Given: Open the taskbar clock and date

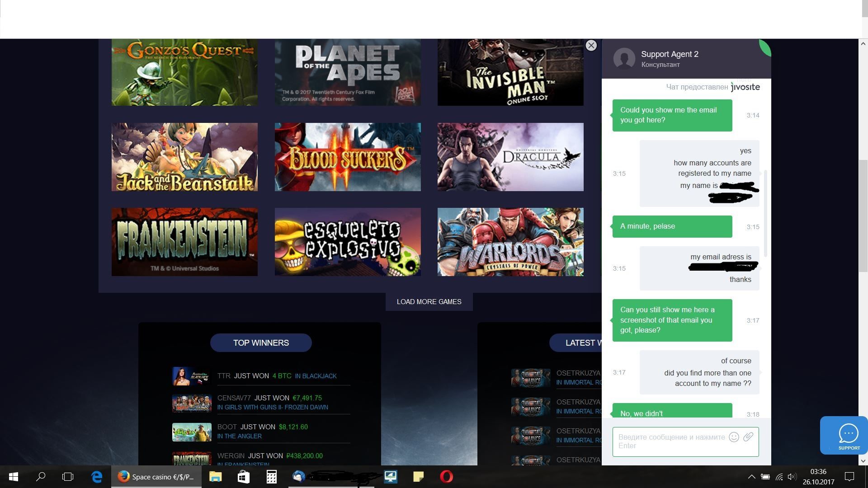Looking at the screenshot, I should click(x=818, y=477).
